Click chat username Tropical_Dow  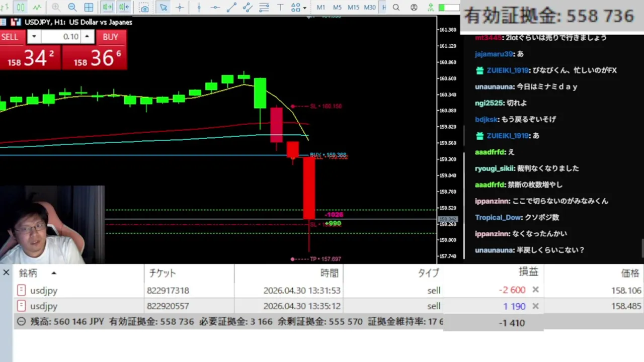point(498,217)
